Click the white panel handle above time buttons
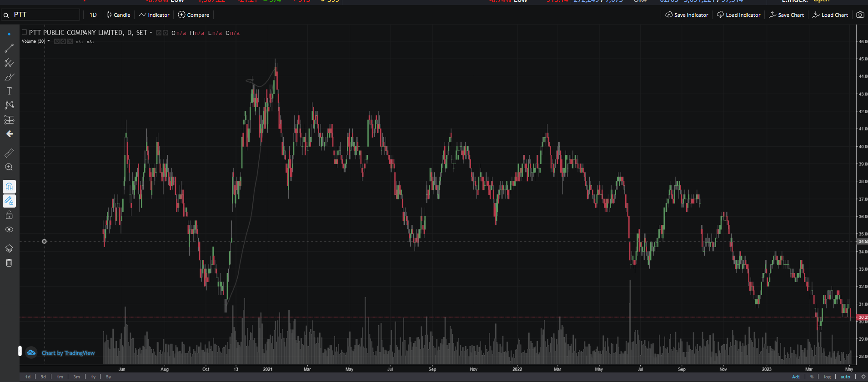The width and height of the screenshot is (868, 382). (x=20, y=351)
